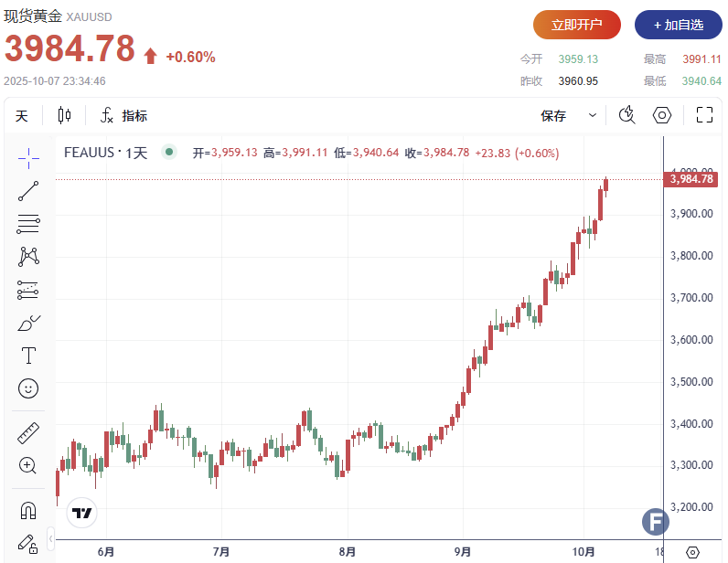Viewport: 728px width, 563px height.
Task: Expand the 保存 save dropdown arrow
Action: tap(593, 115)
